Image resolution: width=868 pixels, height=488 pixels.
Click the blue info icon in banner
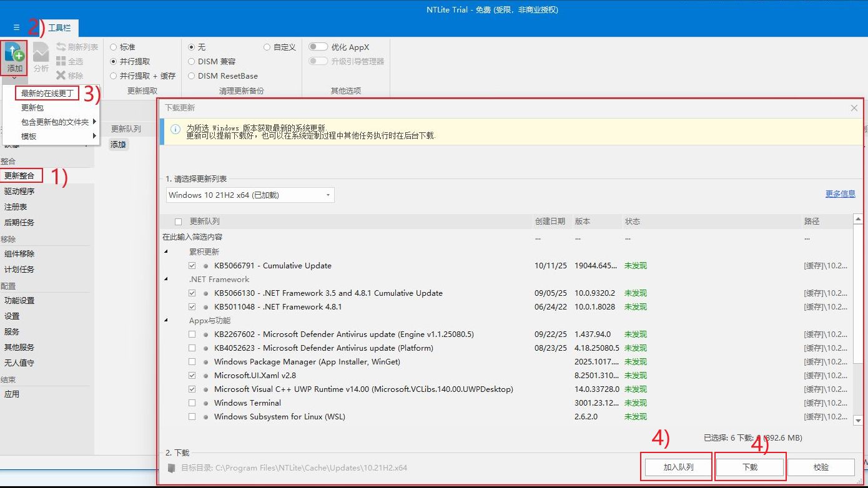(x=175, y=130)
